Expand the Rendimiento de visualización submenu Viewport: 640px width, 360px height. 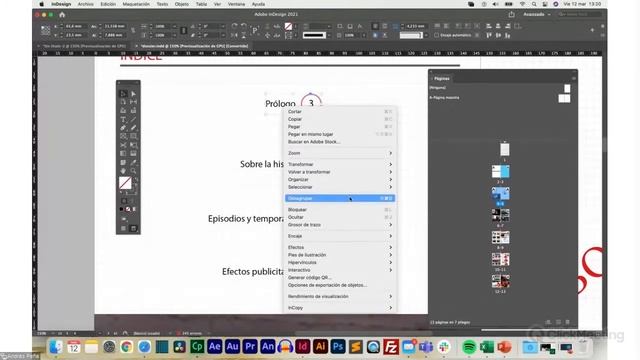click(340, 297)
